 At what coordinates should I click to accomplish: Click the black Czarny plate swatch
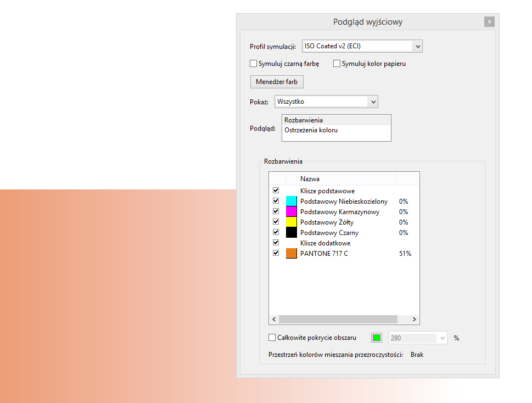coord(291,233)
